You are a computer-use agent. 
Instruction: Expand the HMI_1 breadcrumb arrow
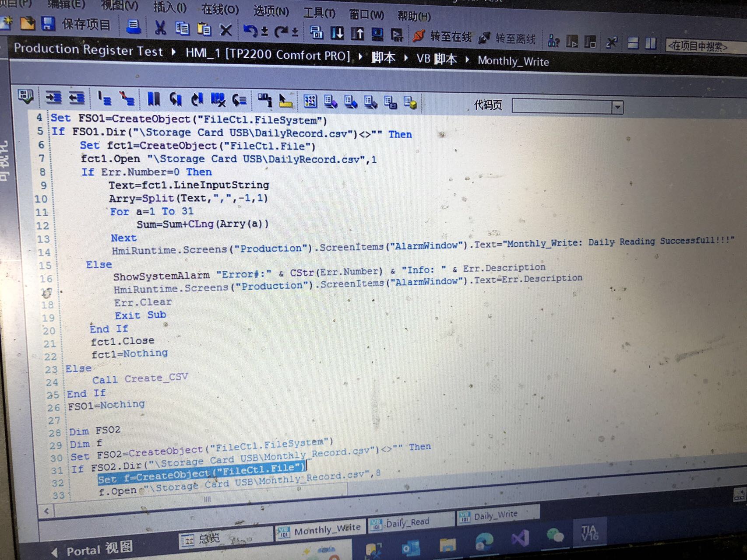pos(361,57)
